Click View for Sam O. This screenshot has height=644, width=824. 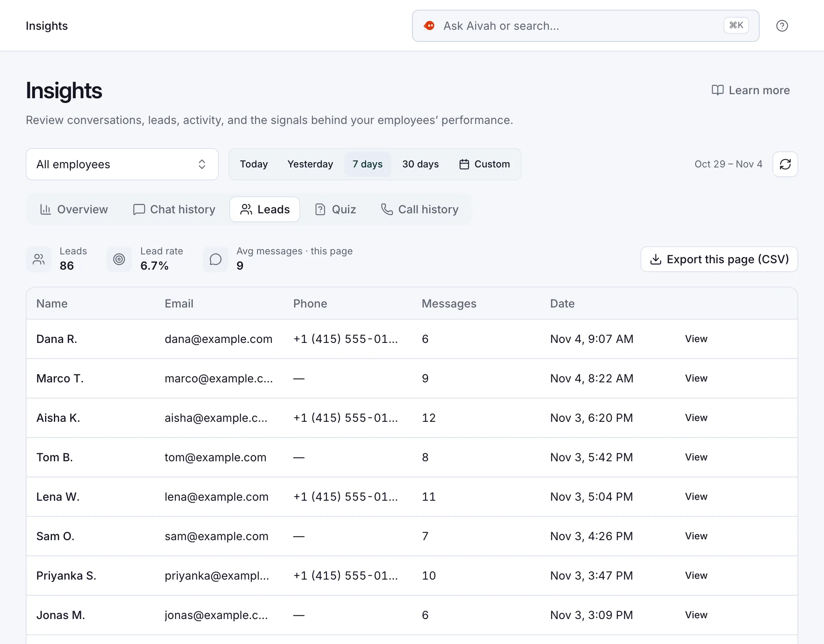point(696,536)
